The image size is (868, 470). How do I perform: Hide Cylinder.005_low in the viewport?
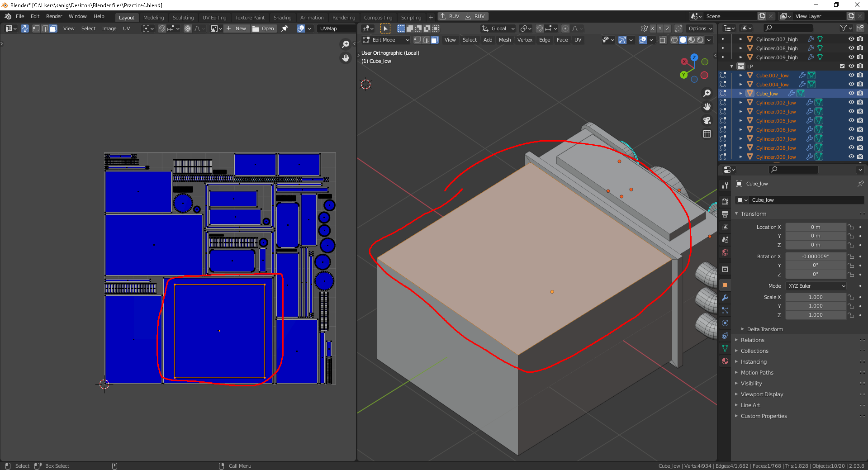click(x=851, y=120)
